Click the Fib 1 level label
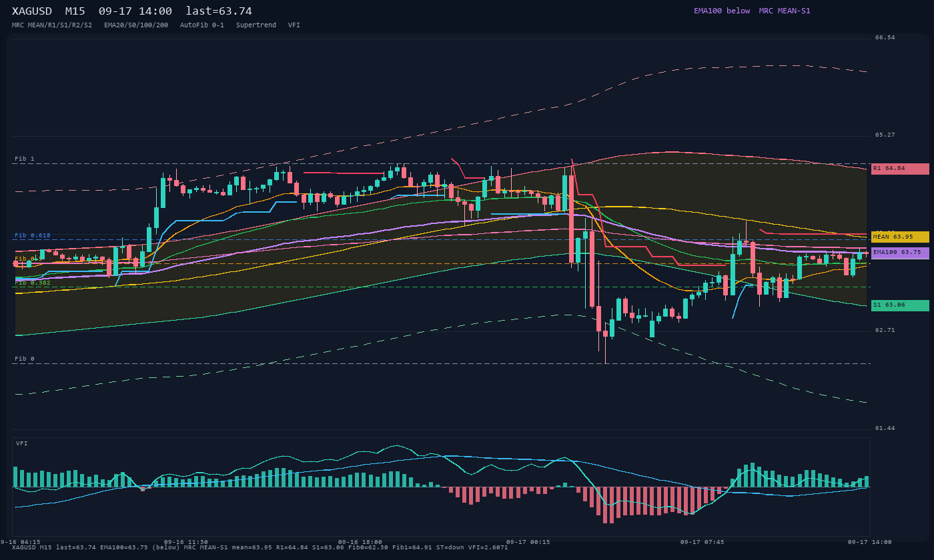 point(25,159)
